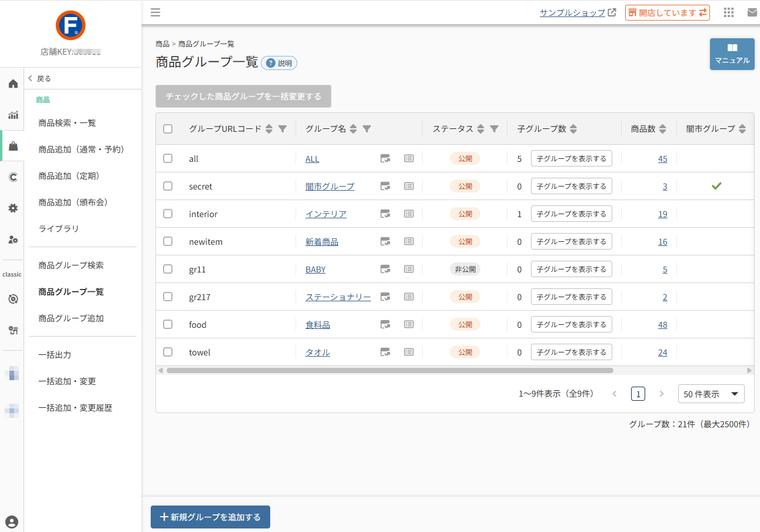Sort by ステータス column arrows
The height and width of the screenshot is (532, 760).
pyautogui.click(x=481, y=129)
